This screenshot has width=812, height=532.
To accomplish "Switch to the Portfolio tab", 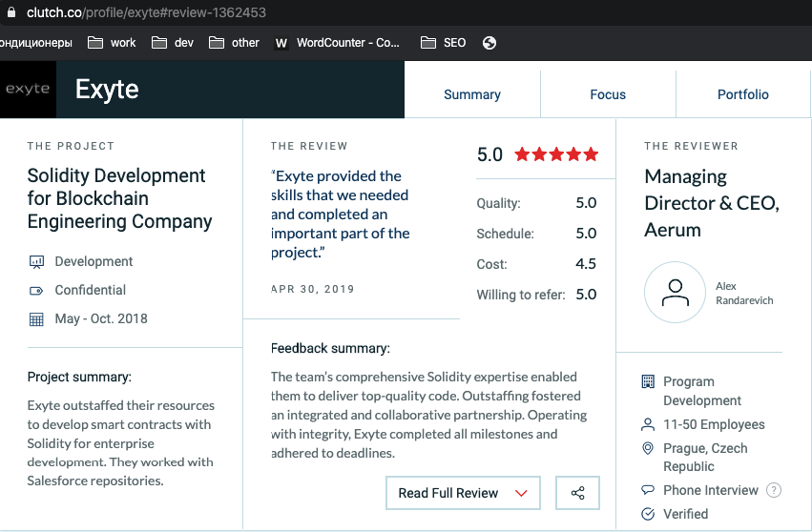I will click(x=743, y=94).
